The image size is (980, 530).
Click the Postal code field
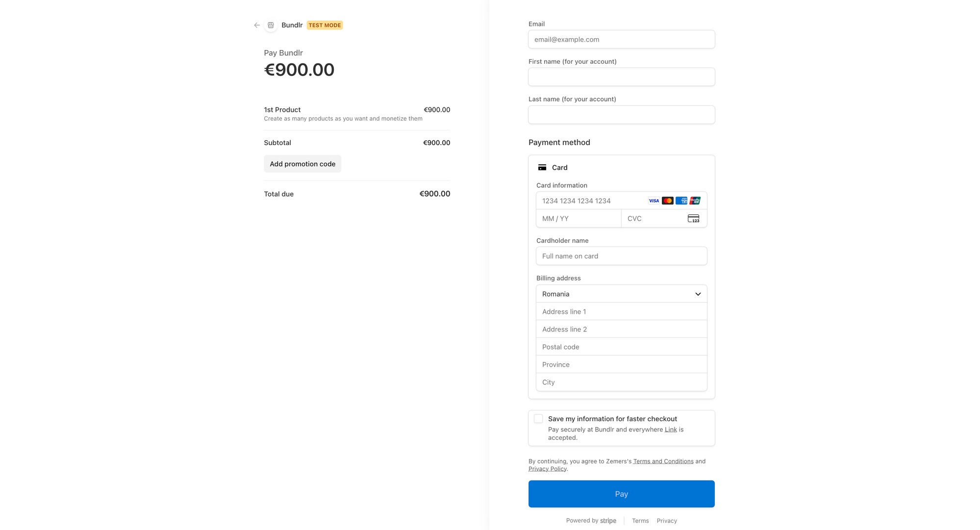click(621, 347)
